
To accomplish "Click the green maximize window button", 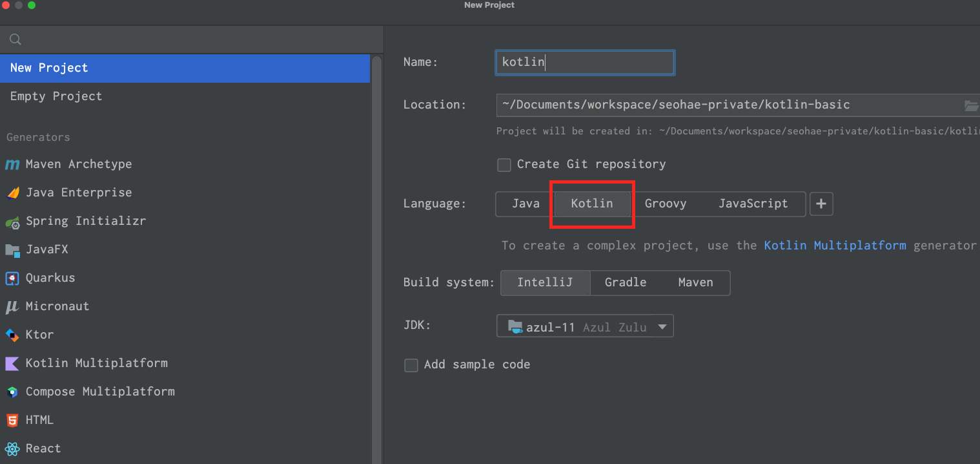I will 32,5.
